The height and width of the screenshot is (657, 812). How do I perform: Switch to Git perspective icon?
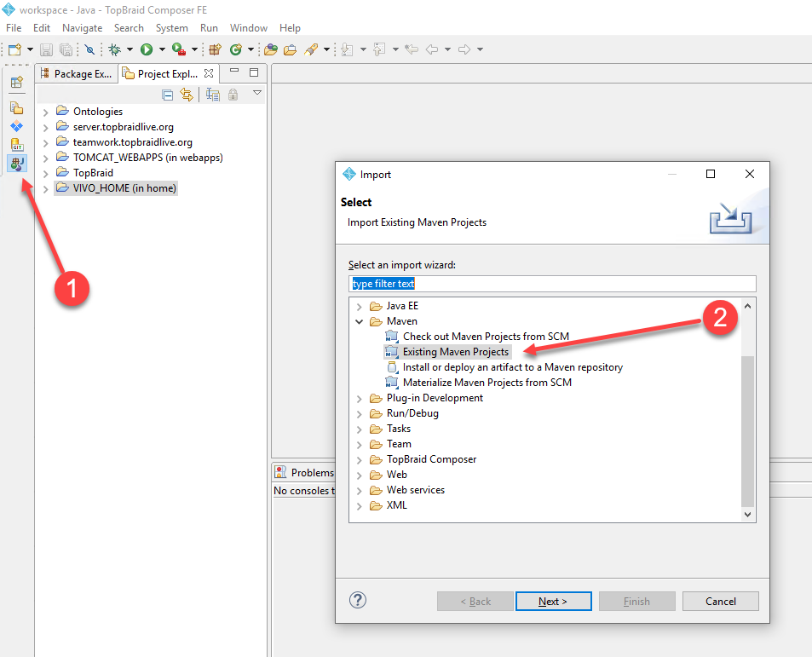click(x=17, y=145)
